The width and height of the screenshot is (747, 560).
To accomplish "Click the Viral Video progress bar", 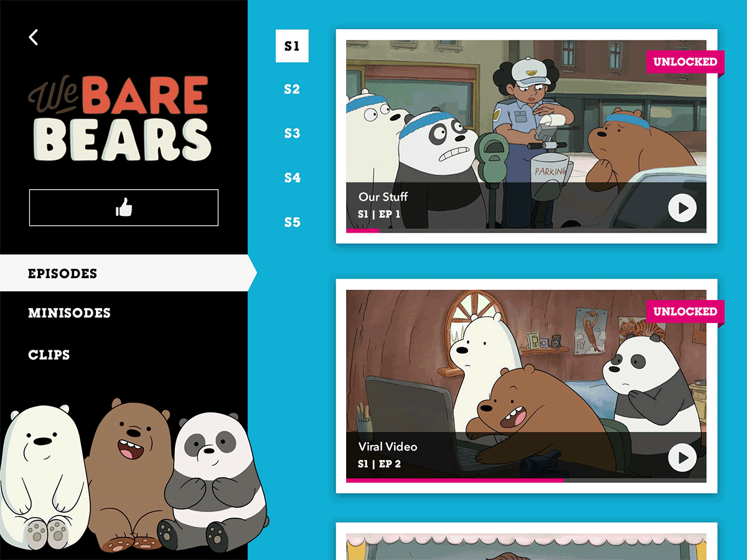I will (x=526, y=480).
